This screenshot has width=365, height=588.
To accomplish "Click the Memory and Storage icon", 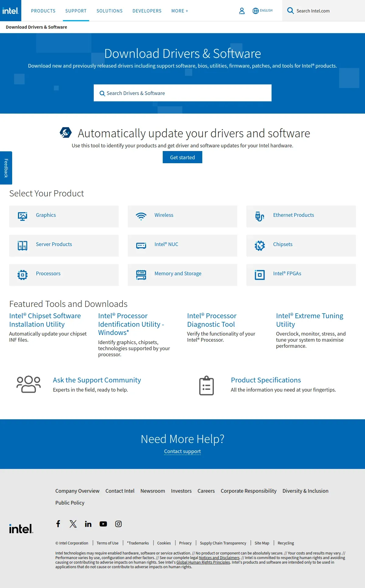I will coord(141,275).
